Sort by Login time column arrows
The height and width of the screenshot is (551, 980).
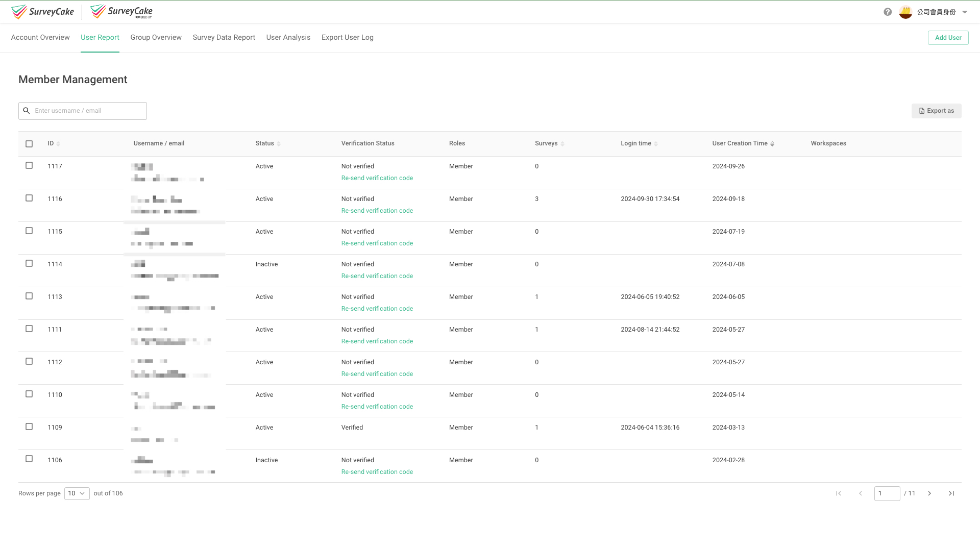pyautogui.click(x=656, y=144)
